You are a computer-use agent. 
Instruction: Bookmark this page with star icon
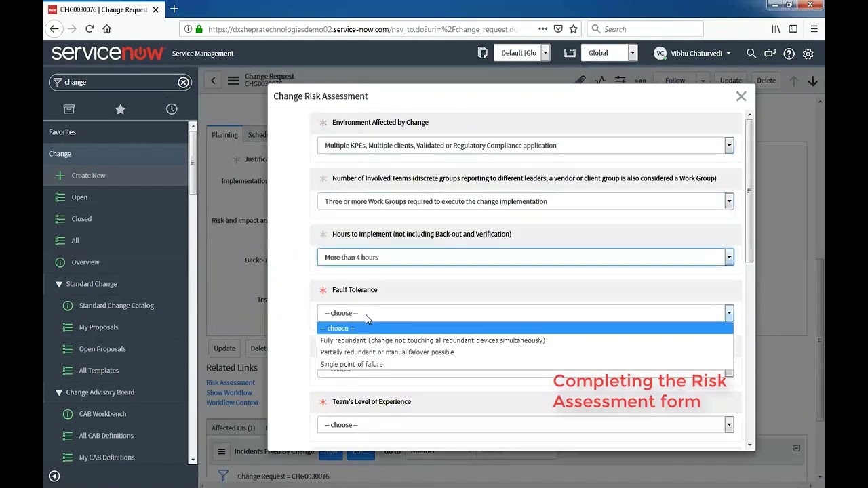coord(573,29)
